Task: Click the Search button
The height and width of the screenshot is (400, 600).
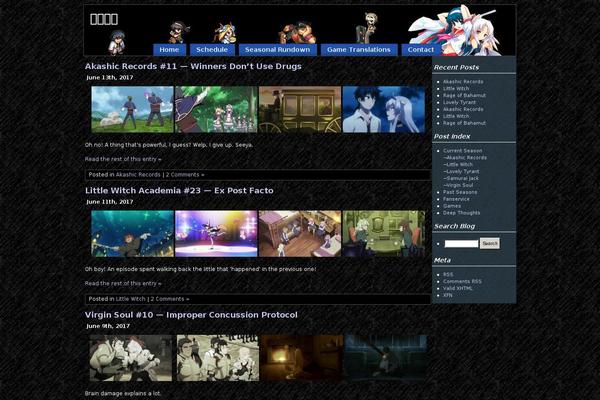Action: pos(490,243)
